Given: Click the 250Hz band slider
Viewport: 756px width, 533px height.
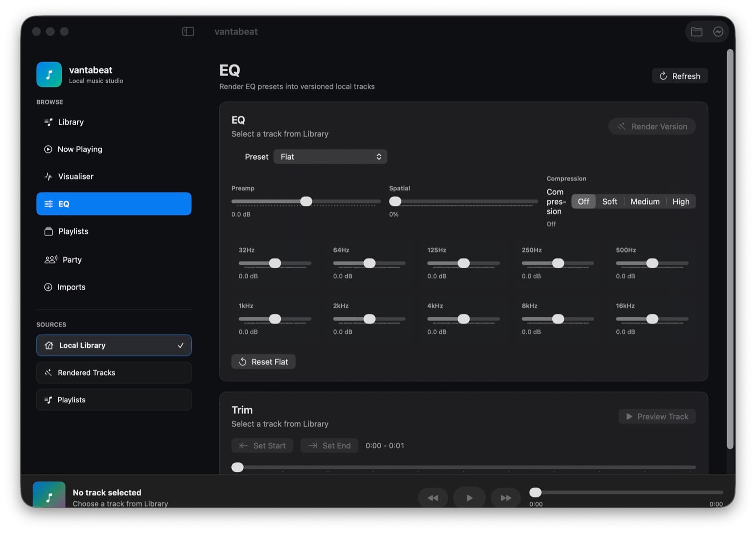Looking at the screenshot, I should point(558,263).
